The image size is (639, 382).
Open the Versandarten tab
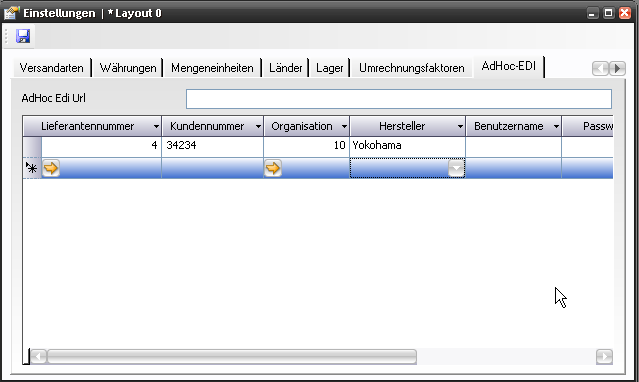point(51,68)
